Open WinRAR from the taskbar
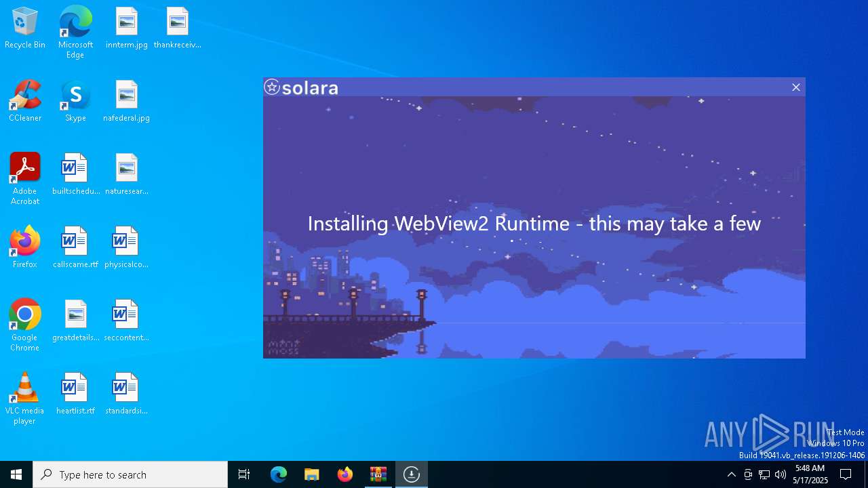The width and height of the screenshot is (868, 488). [x=378, y=474]
